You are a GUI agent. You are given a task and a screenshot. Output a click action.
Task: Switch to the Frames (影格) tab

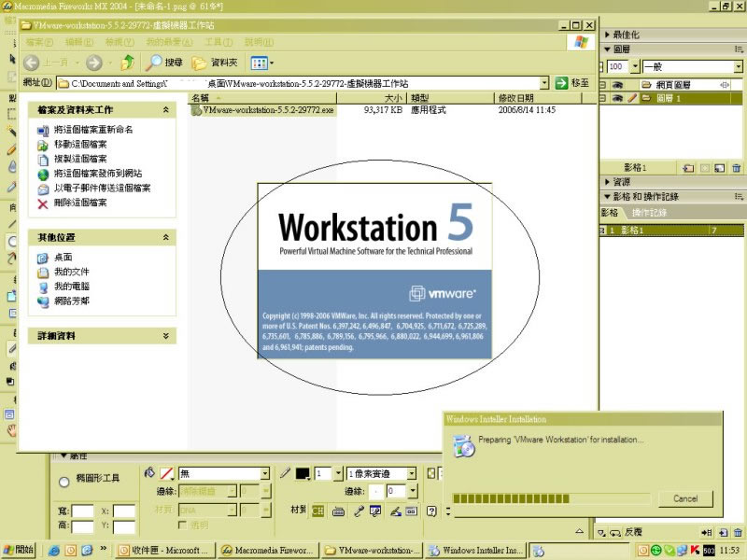pyautogui.click(x=610, y=213)
